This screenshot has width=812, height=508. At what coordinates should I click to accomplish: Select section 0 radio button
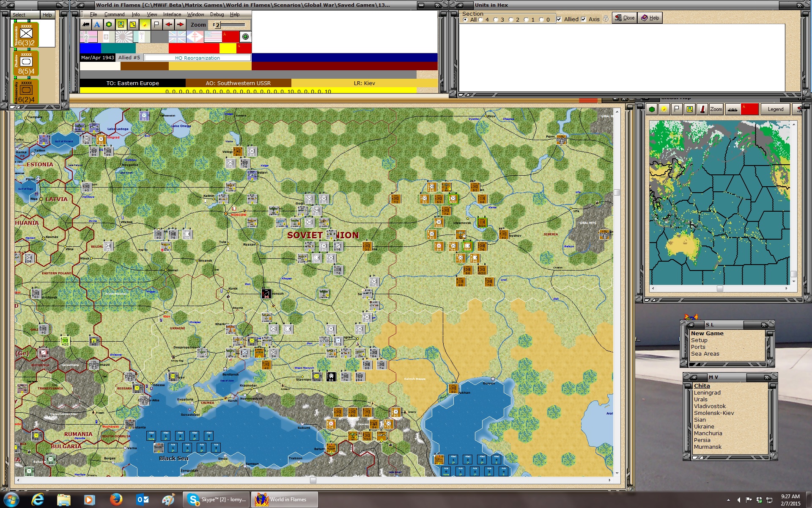pyautogui.click(x=541, y=19)
